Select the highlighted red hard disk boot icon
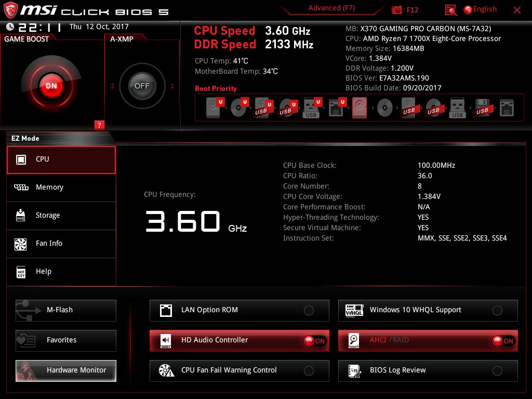This screenshot has width=532, height=399. click(x=360, y=108)
